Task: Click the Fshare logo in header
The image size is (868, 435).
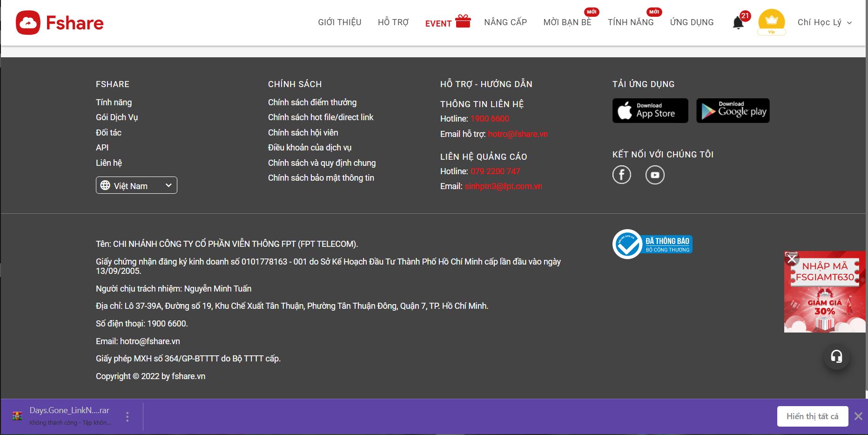Action: [x=60, y=23]
